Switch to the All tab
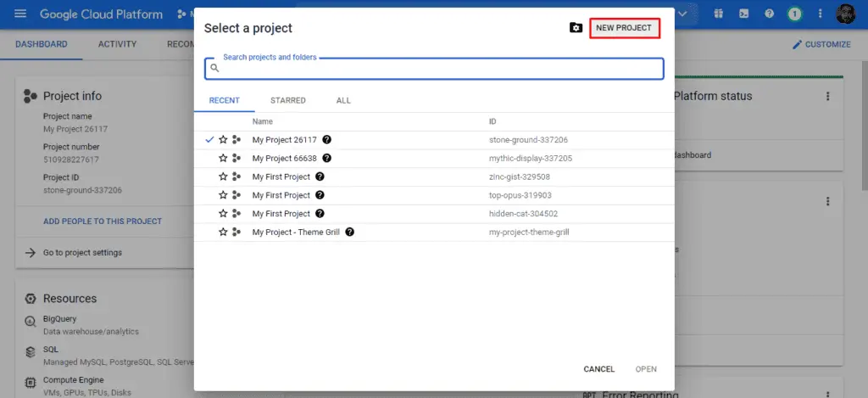This screenshot has width=868, height=398. pos(343,100)
